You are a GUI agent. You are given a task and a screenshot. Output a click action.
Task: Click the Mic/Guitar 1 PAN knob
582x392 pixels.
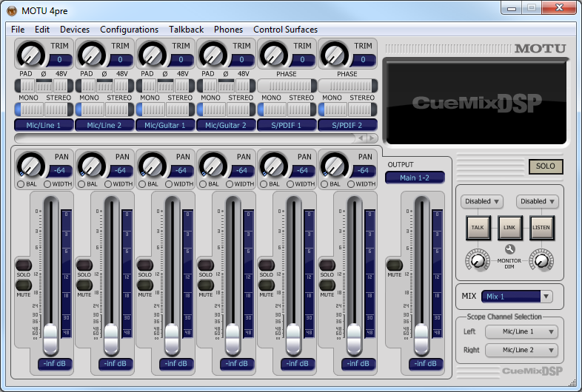coord(153,166)
